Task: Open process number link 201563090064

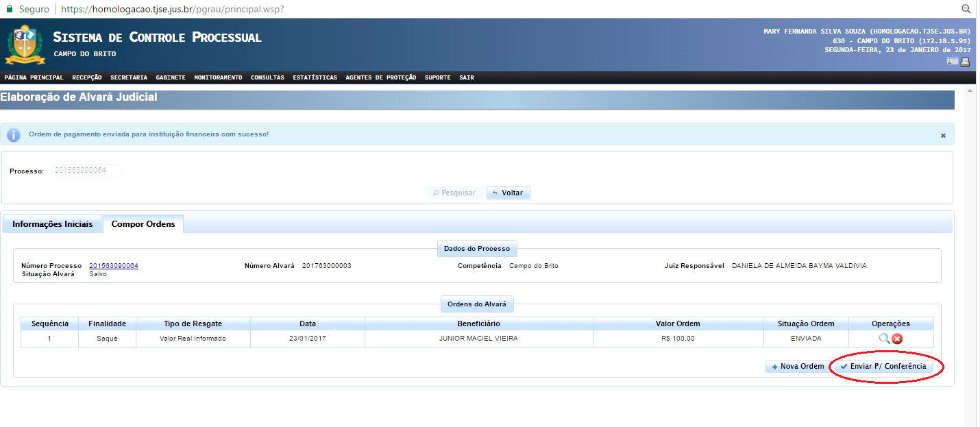Action: [x=114, y=266]
